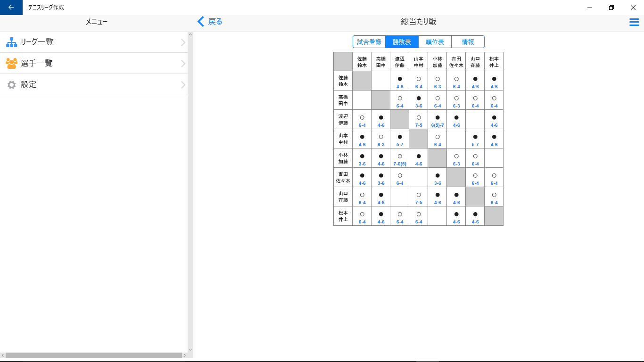The width and height of the screenshot is (644, 362).
Task: Expand the 設定 chevron
Action: 183,84
